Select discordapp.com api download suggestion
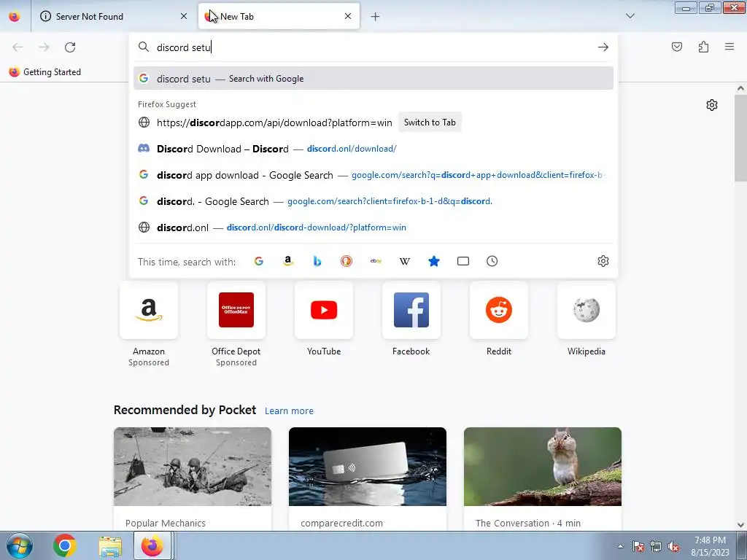747x560 pixels. [373, 122]
